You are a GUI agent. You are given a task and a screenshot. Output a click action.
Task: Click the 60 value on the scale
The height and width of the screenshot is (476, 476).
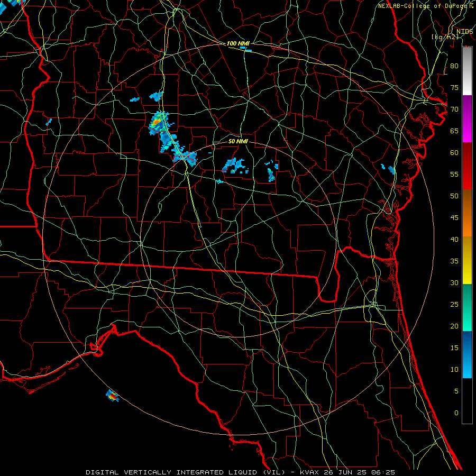pyautogui.click(x=454, y=153)
